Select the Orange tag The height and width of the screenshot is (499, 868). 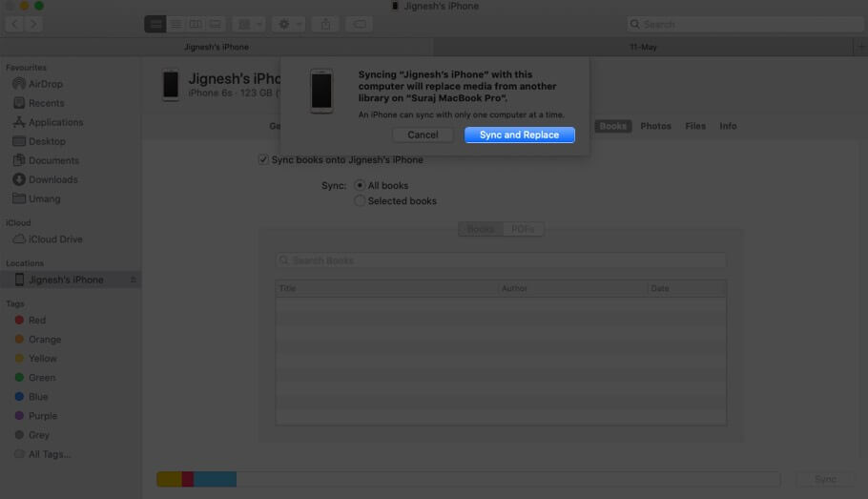pos(37,340)
